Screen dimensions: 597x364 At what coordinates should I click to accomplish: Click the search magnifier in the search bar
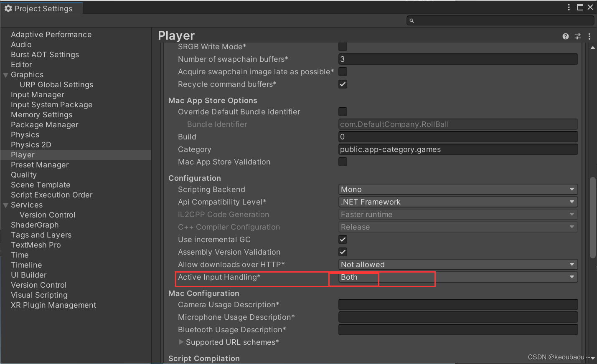[x=411, y=20]
